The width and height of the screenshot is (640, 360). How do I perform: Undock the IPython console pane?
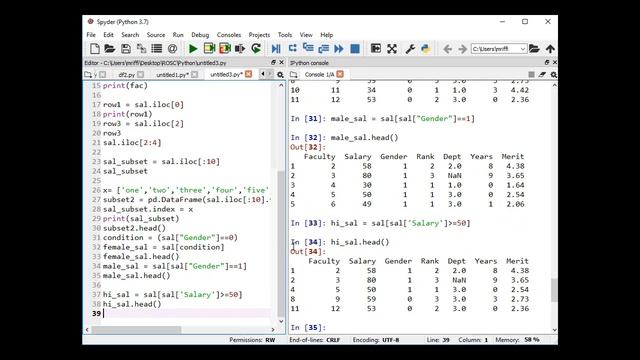[x=547, y=62]
